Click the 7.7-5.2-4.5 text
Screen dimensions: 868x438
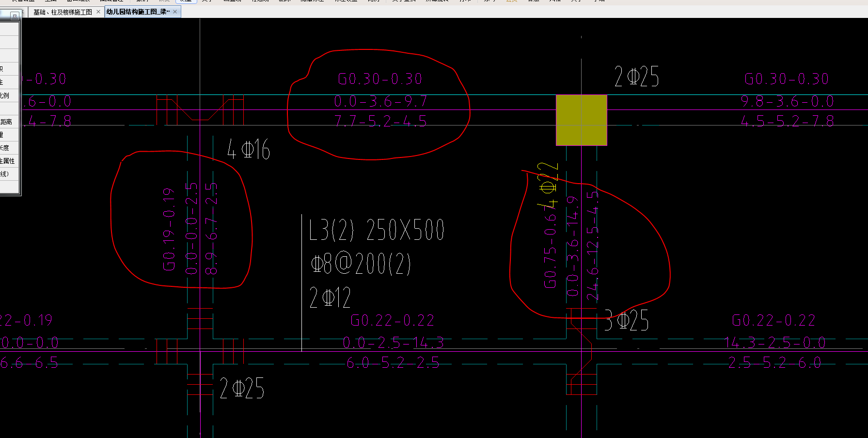[x=380, y=121]
